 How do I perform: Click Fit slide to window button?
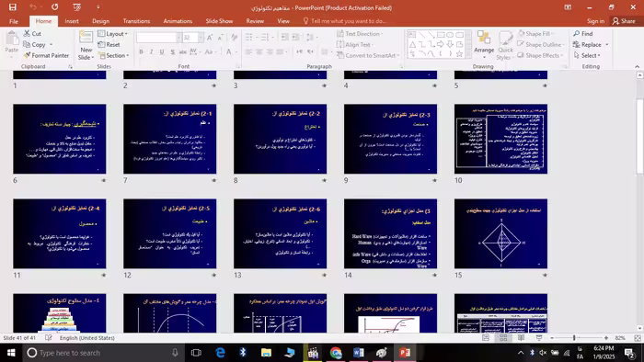pos(637,338)
